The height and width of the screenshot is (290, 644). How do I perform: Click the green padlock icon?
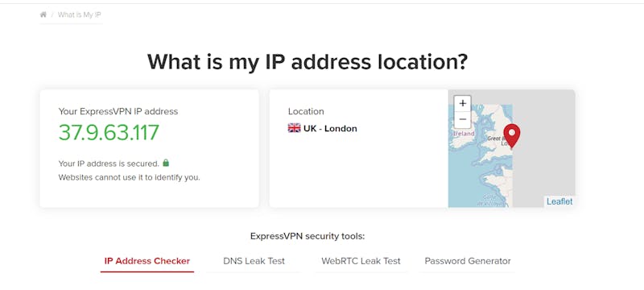pos(166,163)
